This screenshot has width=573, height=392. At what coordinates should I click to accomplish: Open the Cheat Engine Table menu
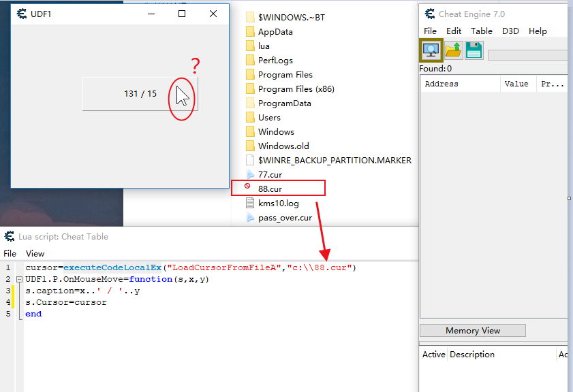(482, 31)
